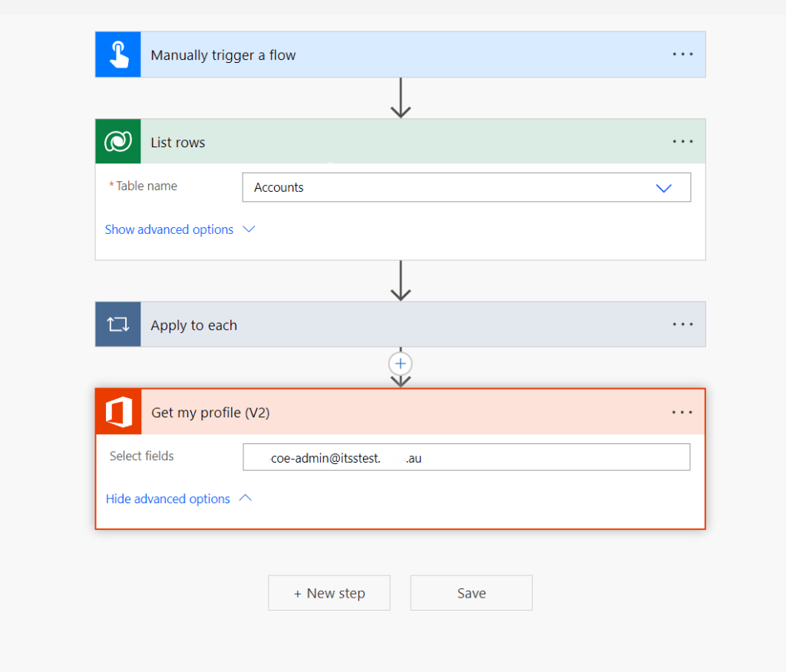The height and width of the screenshot is (672, 786).
Task: Open the Get my profile (V2) ellipsis menu
Action: click(682, 412)
